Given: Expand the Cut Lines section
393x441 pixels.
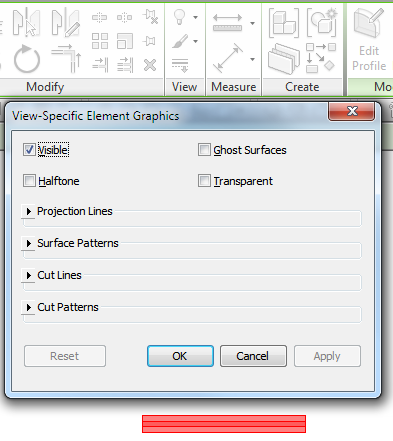Looking at the screenshot, I should click(x=29, y=275).
